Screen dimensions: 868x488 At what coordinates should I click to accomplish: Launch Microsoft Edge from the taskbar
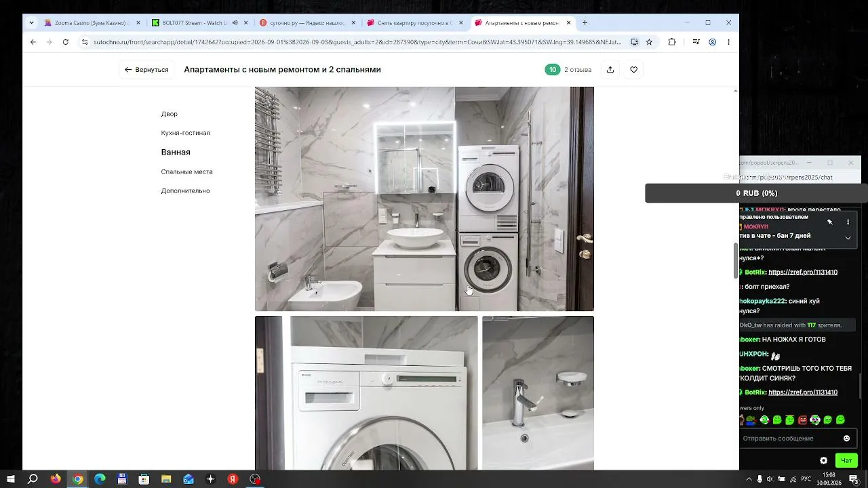[x=100, y=479]
